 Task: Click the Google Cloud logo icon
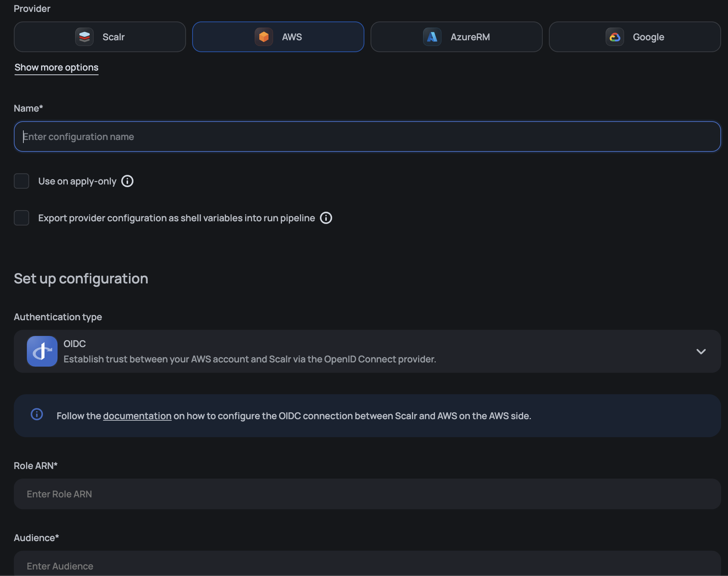[615, 37]
